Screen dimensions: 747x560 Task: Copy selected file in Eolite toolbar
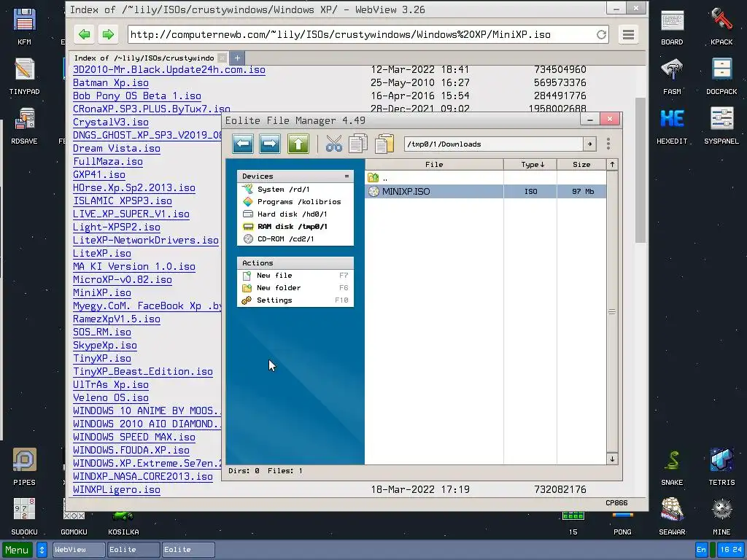click(x=358, y=144)
